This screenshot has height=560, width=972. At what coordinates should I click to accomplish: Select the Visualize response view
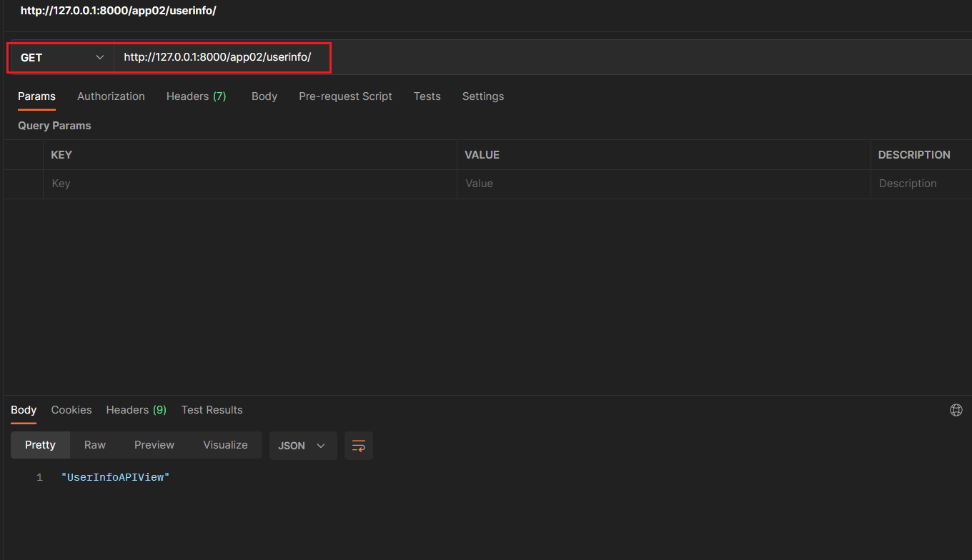pyautogui.click(x=225, y=445)
